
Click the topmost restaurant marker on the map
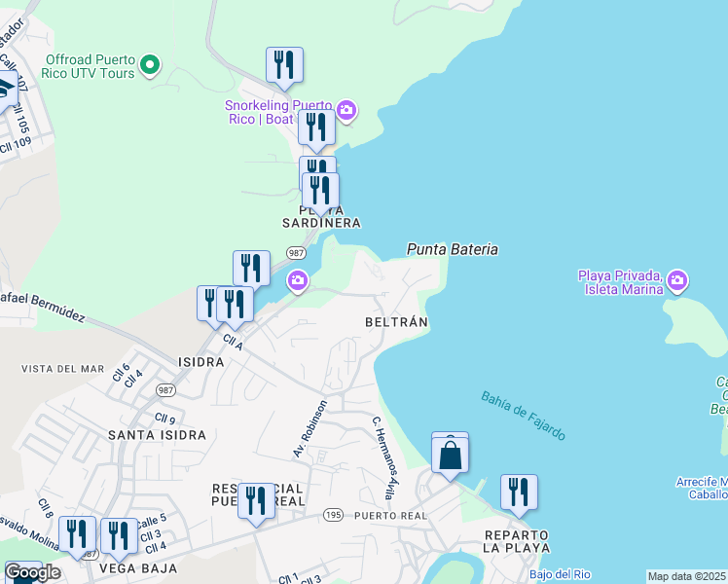click(284, 65)
